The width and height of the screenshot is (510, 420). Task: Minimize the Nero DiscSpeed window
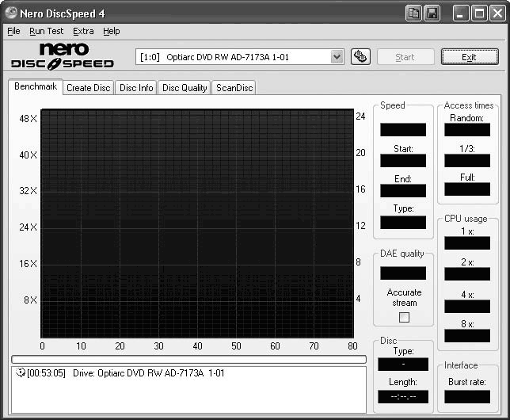(461, 13)
